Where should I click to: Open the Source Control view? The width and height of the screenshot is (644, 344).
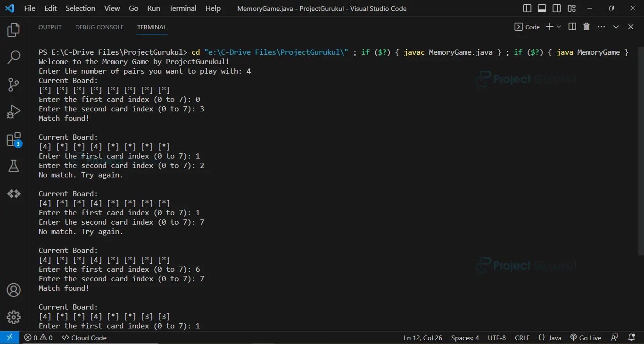coord(14,85)
